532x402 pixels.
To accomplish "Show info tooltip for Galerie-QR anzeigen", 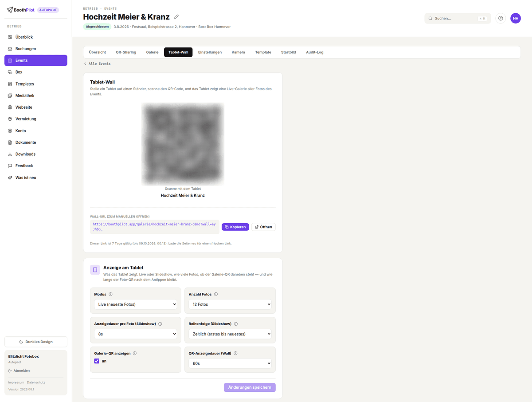I will tap(134, 353).
